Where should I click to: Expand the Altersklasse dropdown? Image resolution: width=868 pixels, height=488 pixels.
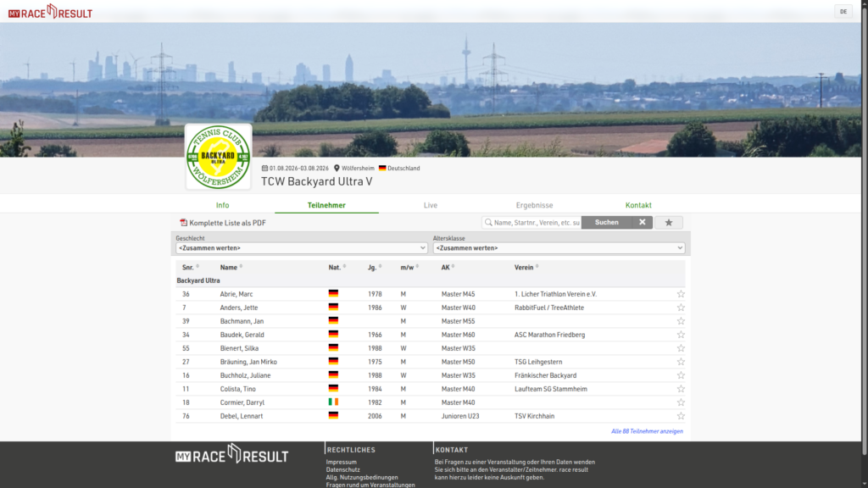click(x=559, y=248)
